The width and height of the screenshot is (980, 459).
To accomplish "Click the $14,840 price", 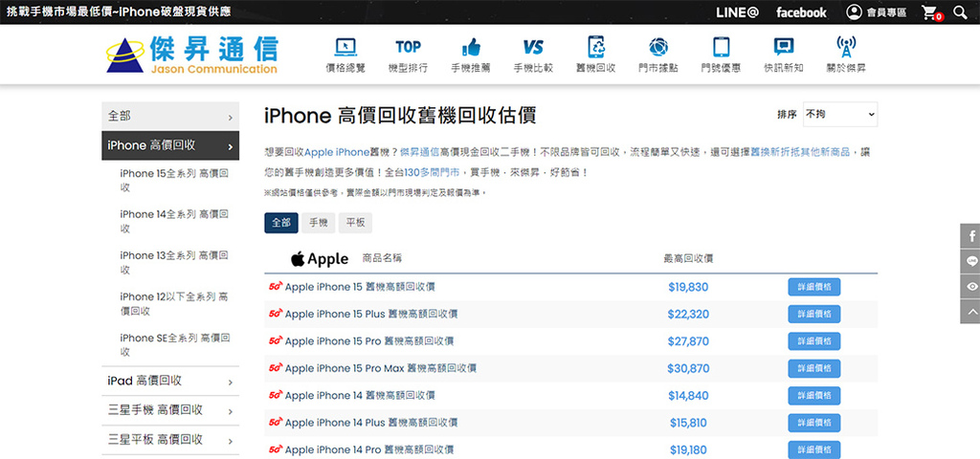I will 688,396.
